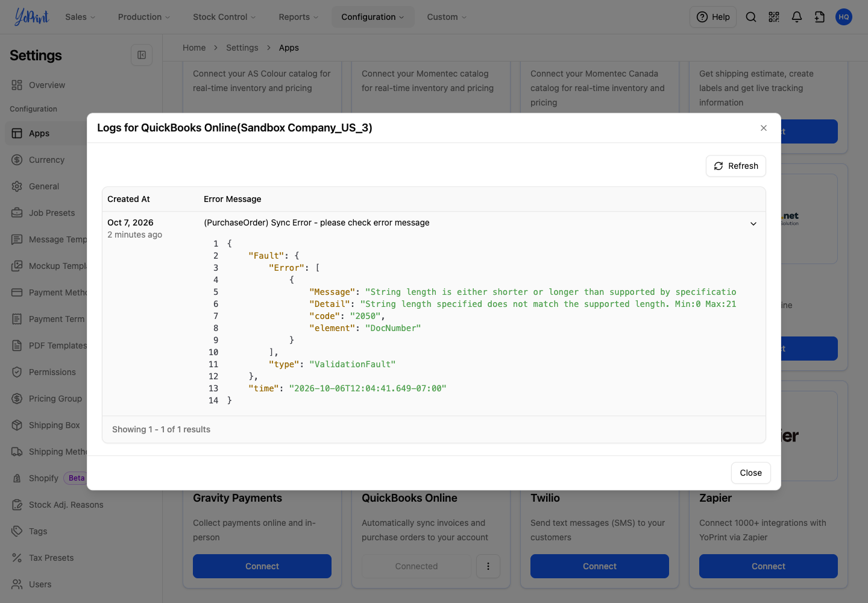868x603 pixels.
Task: Open the Custom dropdown menu
Action: pos(447,17)
